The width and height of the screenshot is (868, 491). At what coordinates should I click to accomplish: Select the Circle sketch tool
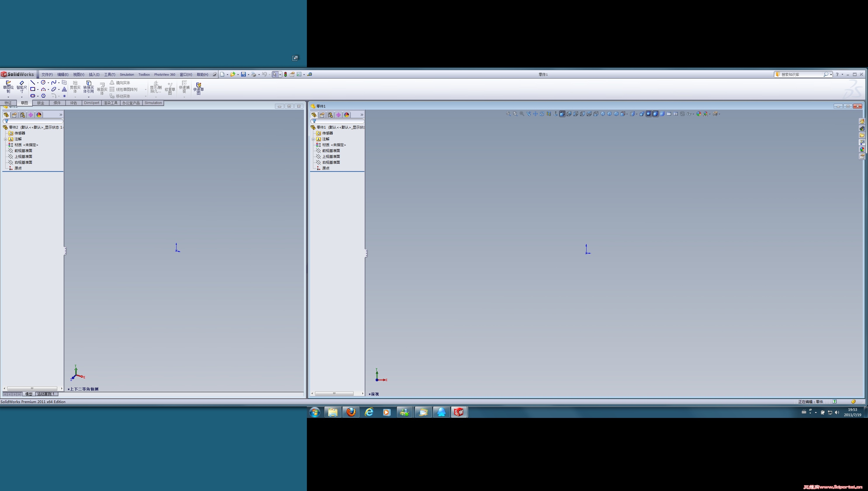43,83
